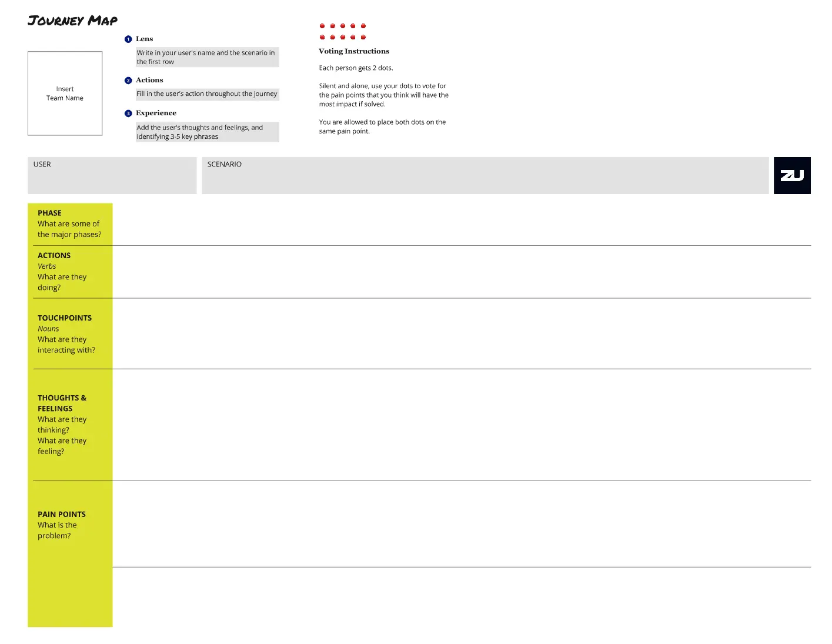Select the numbered 2 Actions badge
The image size is (832, 644).
128,81
